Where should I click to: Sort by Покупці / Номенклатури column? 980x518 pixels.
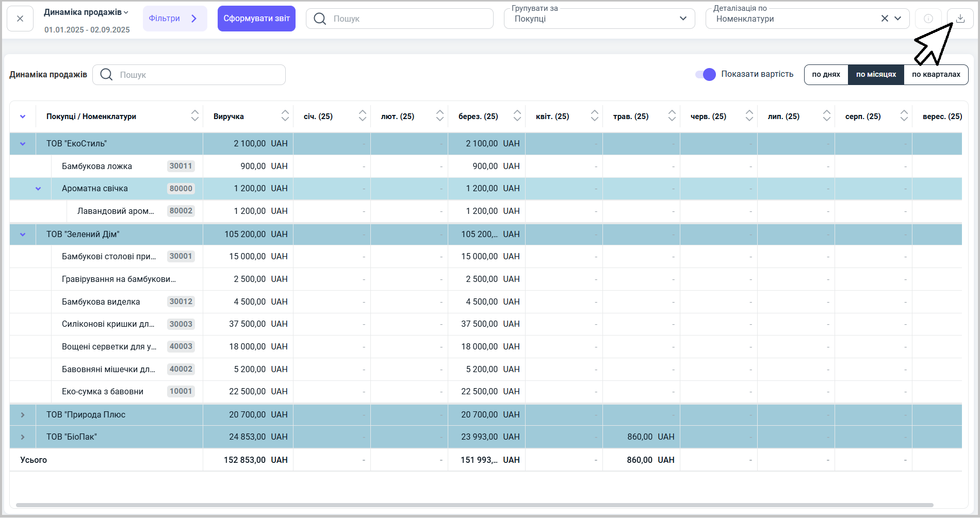(x=194, y=116)
